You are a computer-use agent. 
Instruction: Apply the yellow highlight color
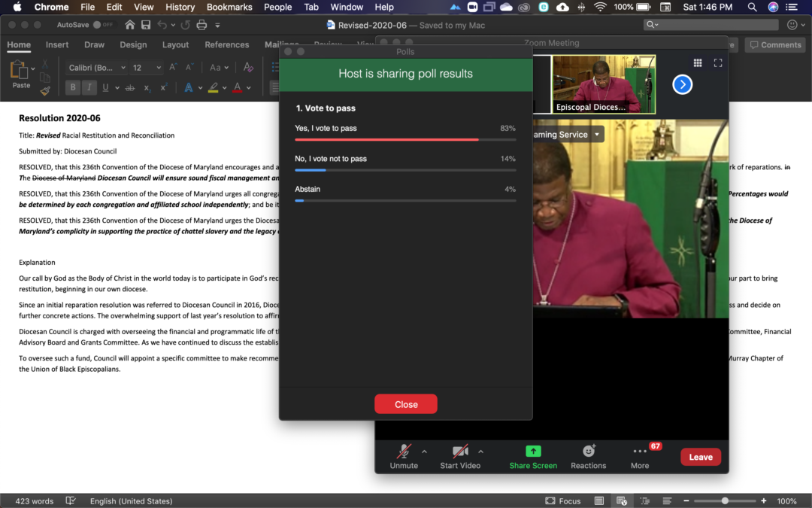click(213, 87)
